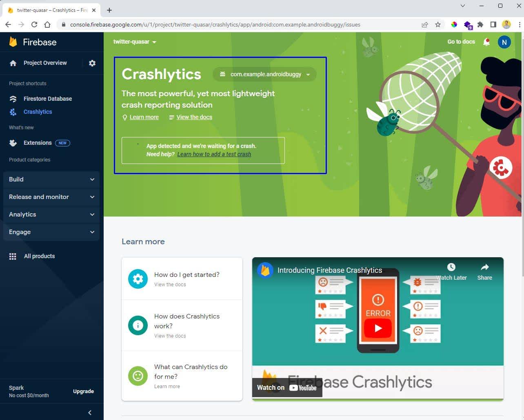Expand the Release and monitor category
524x420 pixels.
coord(51,197)
